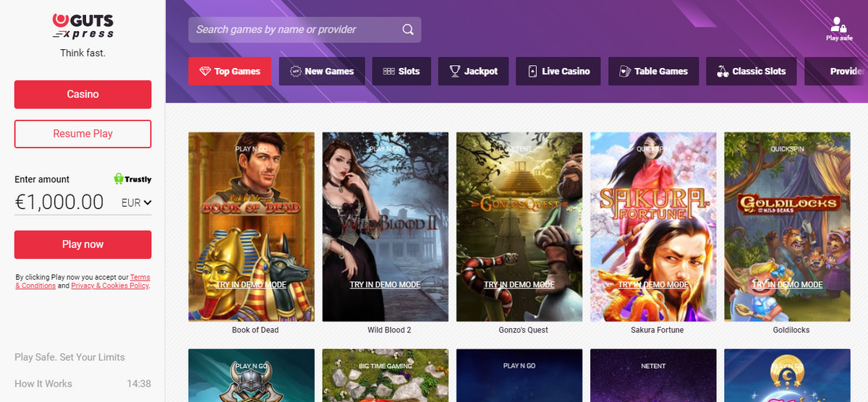Viewport: 868px width, 402px height.
Task: Try Goldilocks in demo mode
Action: point(787,285)
